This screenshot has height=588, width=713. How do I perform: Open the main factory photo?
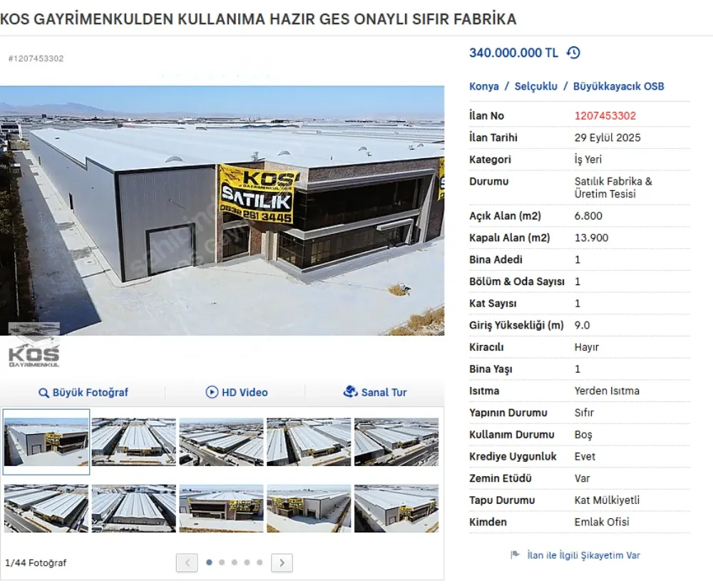point(222,211)
